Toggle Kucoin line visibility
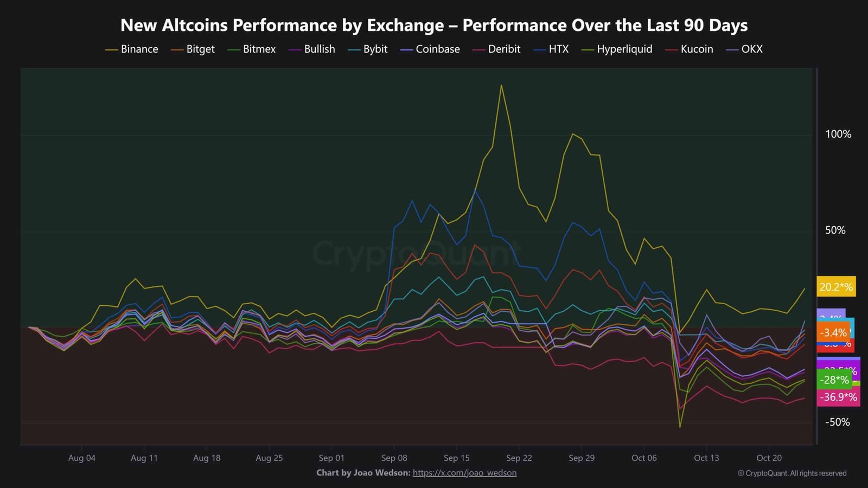Image resolution: width=868 pixels, height=488 pixels. click(x=689, y=49)
